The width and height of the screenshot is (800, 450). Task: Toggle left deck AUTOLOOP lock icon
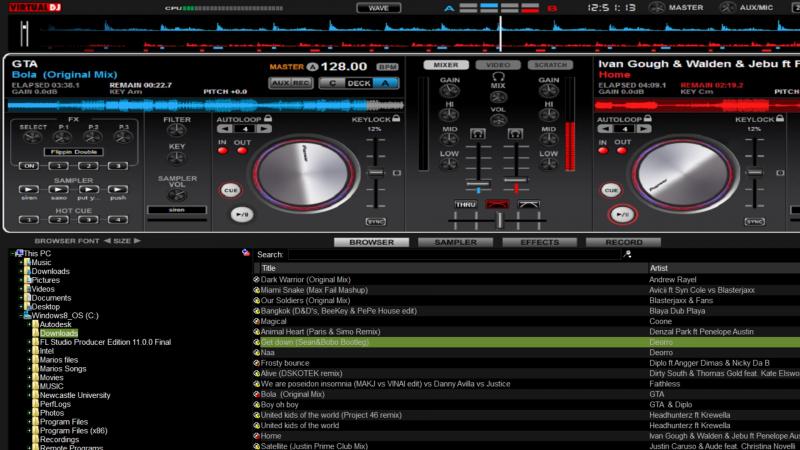point(268,119)
